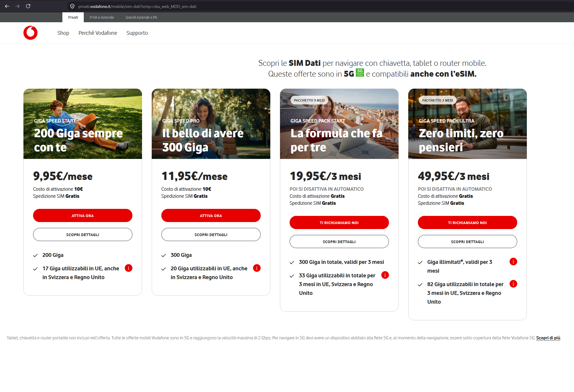View Scopri Dettagli for 19,95€ offer
574x392 pixels.
[339, 242]
